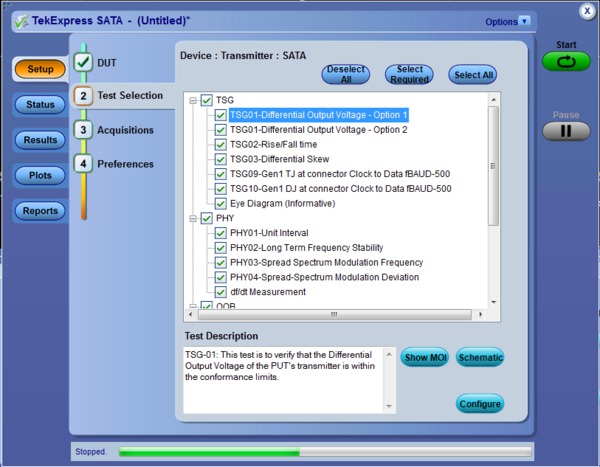Toggle the PHY group checkbox

pos(207,218)
